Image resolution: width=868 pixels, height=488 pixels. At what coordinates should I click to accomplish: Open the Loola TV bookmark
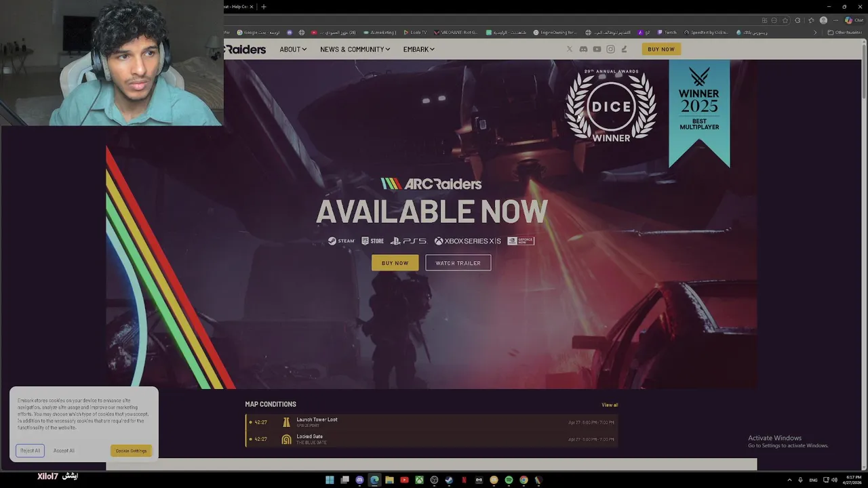pos(416,33)
